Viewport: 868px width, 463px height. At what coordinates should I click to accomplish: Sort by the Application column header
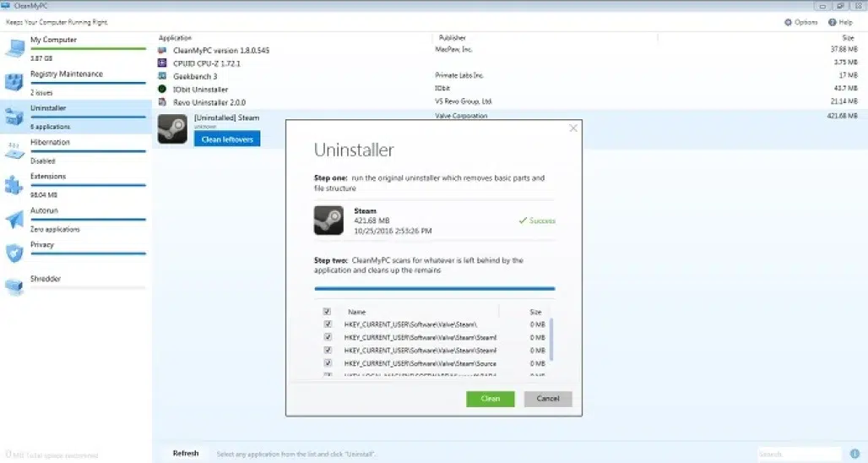click(x=175, y=38)
